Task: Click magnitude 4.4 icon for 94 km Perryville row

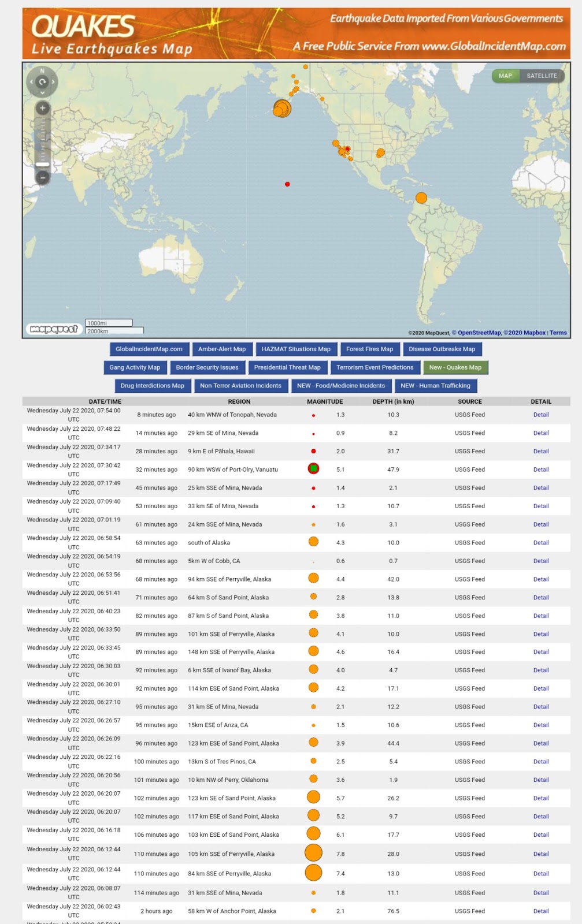Action: pos(313,578)
